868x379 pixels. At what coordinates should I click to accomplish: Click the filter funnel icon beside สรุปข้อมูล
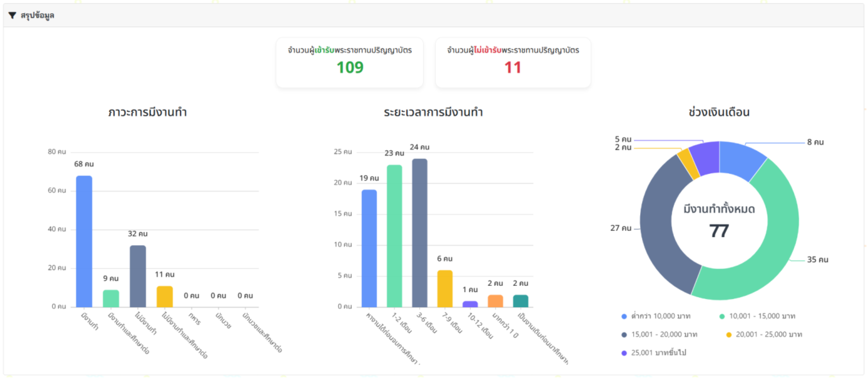point(12,15)
